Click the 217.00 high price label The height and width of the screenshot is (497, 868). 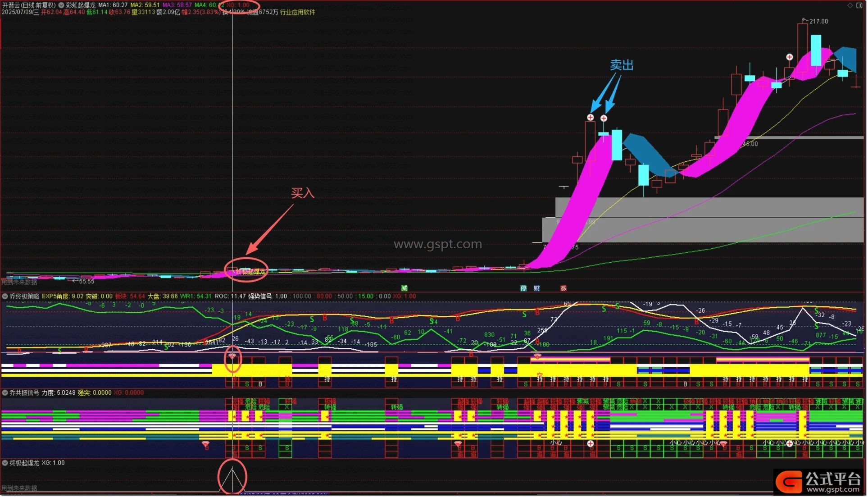click(x=818, y=21)
